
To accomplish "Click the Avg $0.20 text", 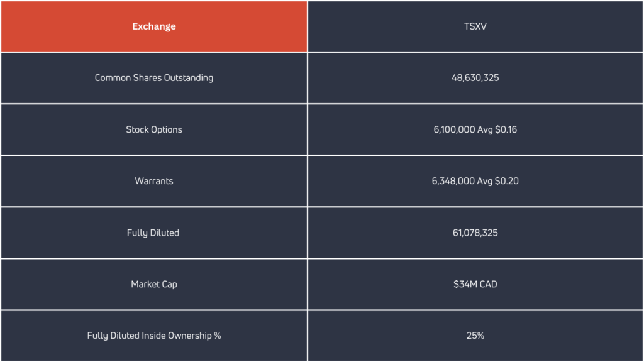I will (499, 181).
